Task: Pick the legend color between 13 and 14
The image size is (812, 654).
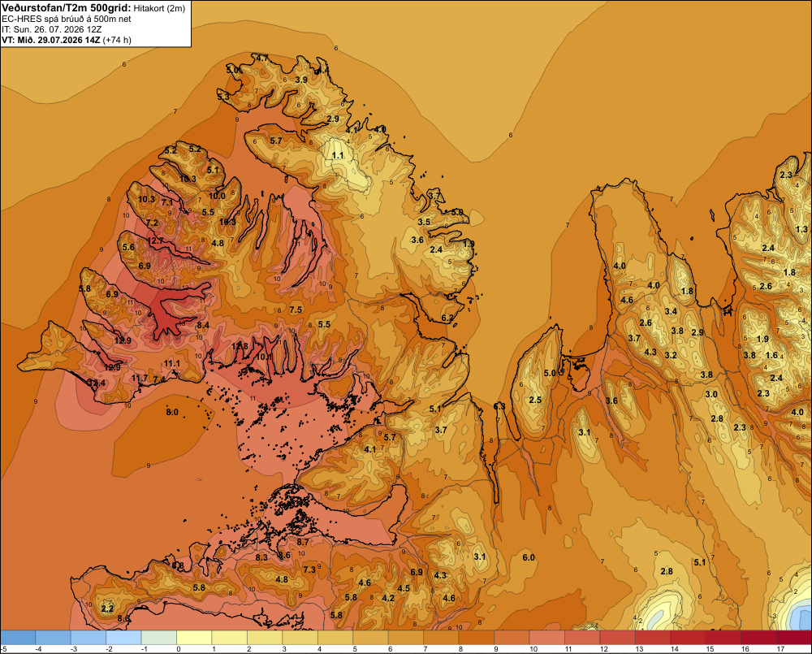Action: 653,637
